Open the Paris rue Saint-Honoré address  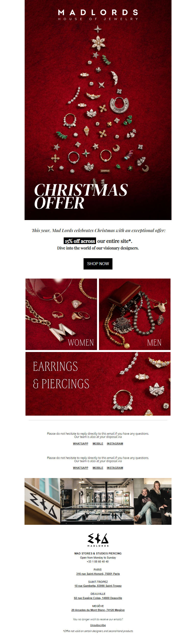[98, 574]
